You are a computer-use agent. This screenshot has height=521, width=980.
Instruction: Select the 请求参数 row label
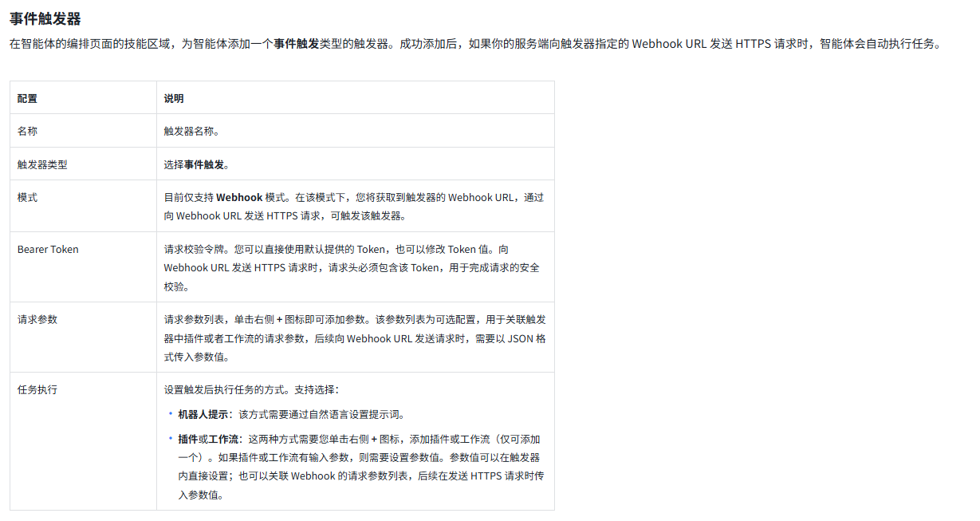pyautogui.click(x=37, y=319)
